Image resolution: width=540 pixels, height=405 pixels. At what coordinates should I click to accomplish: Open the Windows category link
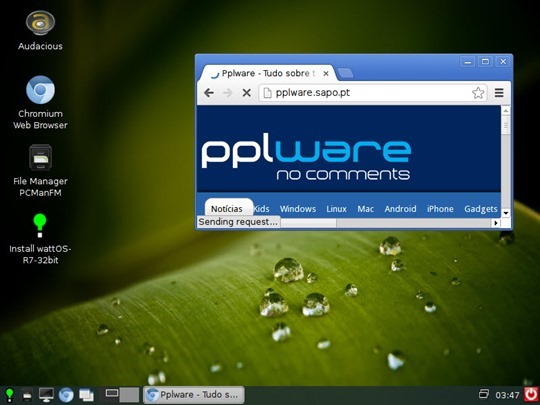pyautogui.click(x=298, y=209)
